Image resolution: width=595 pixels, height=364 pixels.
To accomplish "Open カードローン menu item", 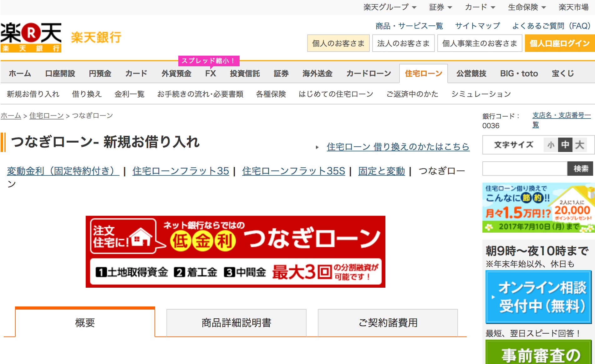I will point(369,73).
